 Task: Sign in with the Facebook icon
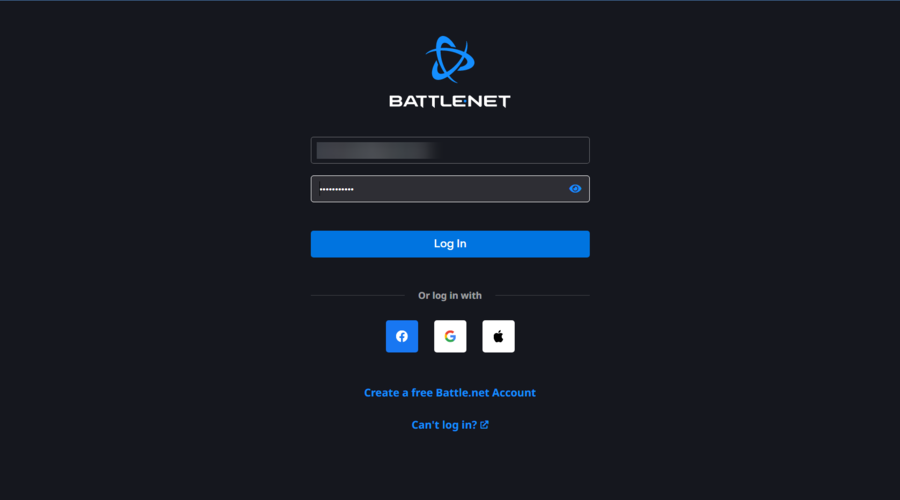402,336
